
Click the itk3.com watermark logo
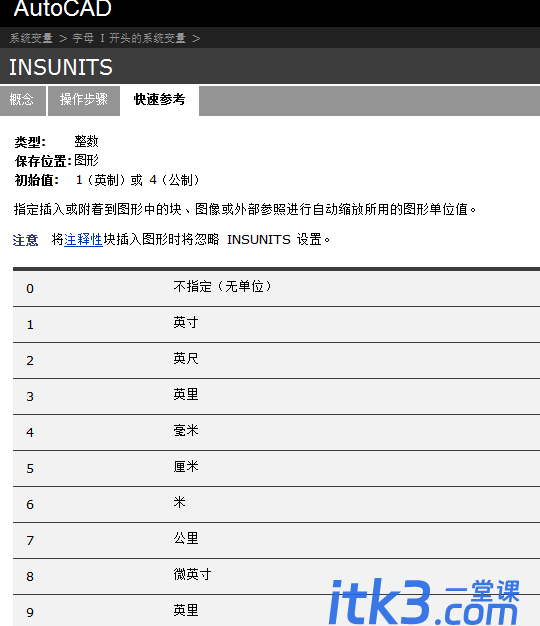[424, 602]
